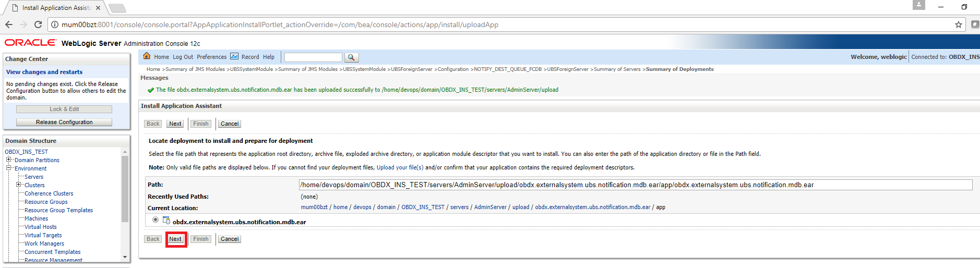980x268 pixels.
Task: Bookmark page with star icon
Action: [x=958, y=25]
